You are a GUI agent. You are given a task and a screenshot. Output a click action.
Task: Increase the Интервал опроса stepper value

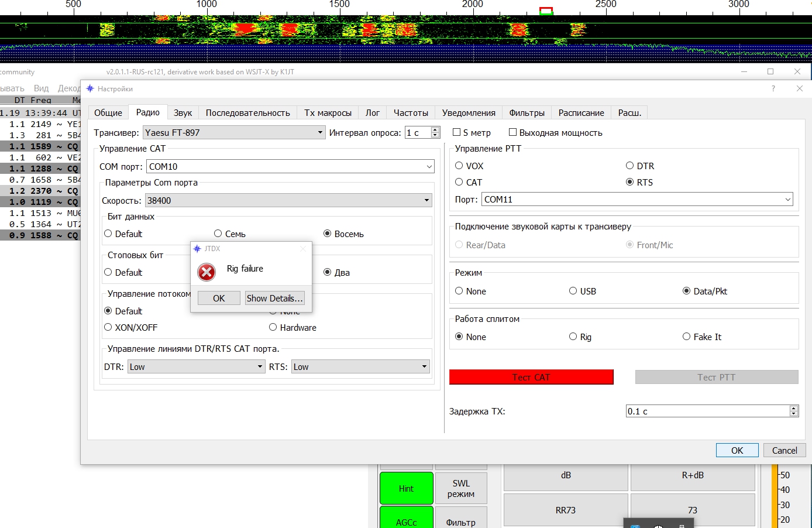point(435,130)
